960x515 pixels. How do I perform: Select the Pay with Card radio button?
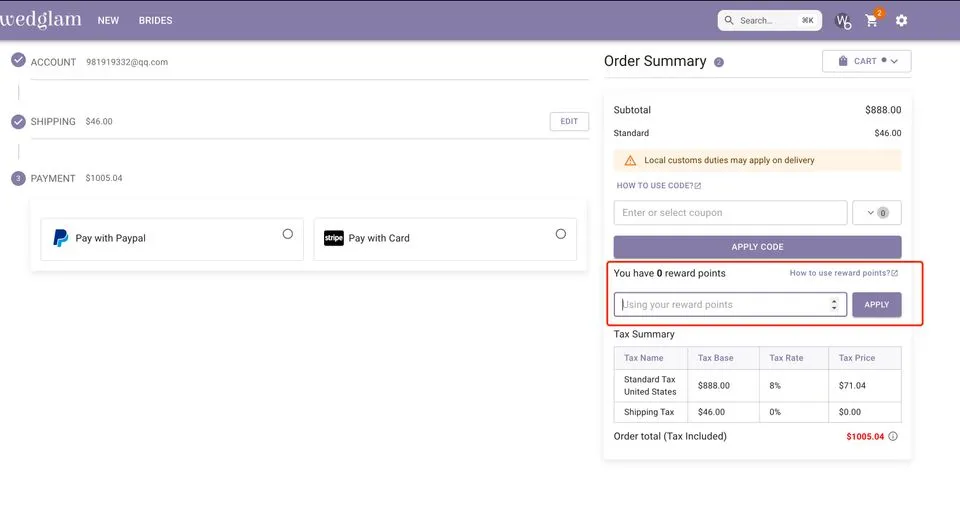pos(560,234)
